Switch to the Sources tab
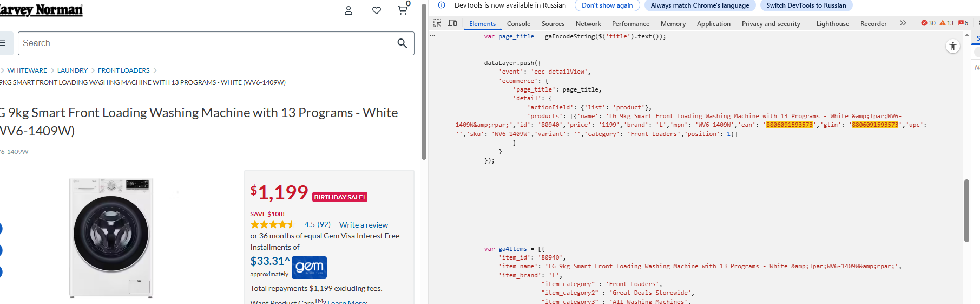This screenshot has height=304, width=980. tap(553, 24)
